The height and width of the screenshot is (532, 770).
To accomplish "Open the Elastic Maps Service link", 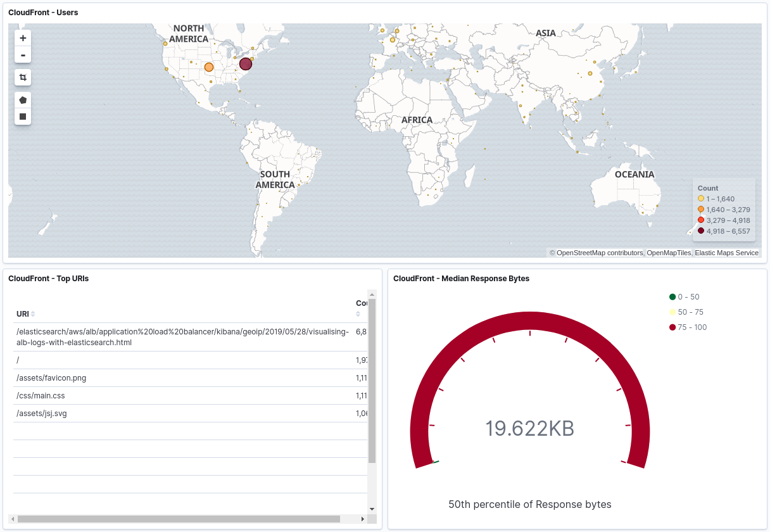I will point(726,253).
